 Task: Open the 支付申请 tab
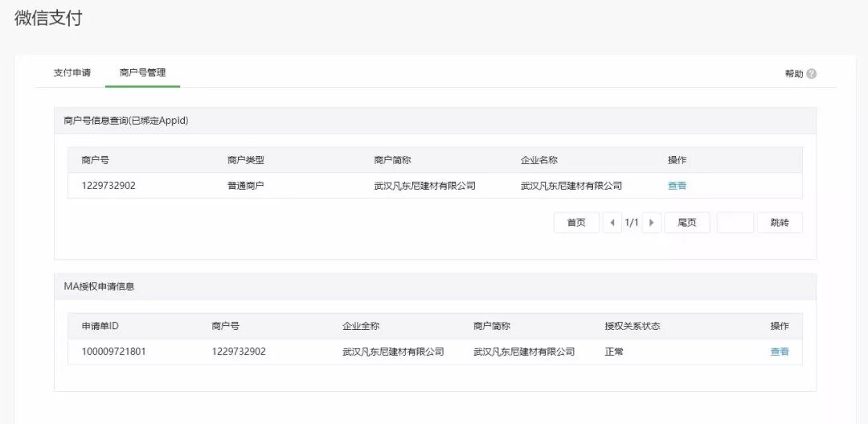pos(72,72)
